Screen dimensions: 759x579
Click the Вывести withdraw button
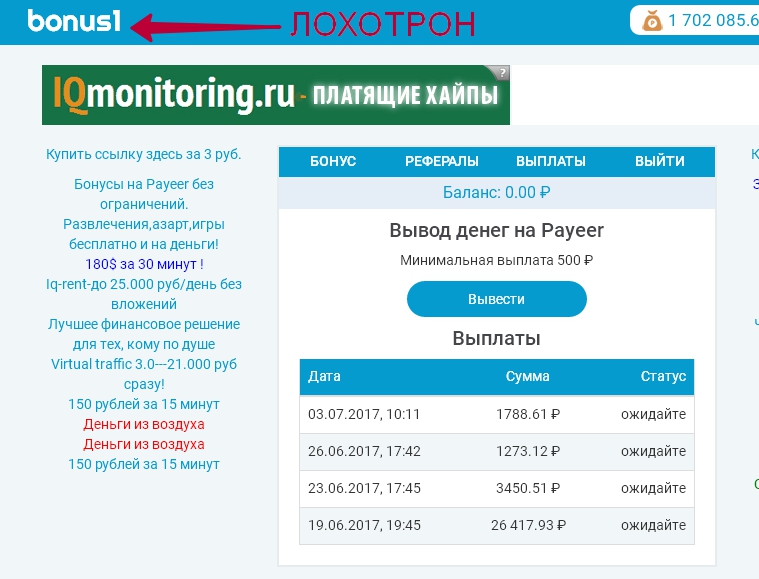tap(497, 299)
